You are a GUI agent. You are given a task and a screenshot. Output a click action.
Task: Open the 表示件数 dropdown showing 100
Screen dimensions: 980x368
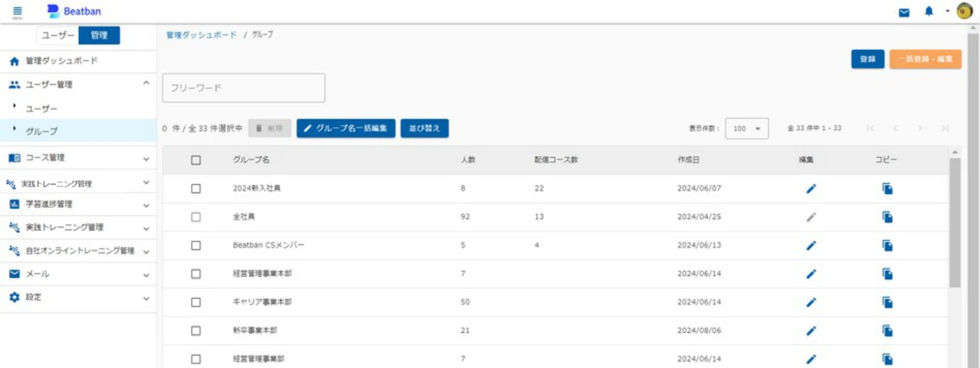coord(747,128)
